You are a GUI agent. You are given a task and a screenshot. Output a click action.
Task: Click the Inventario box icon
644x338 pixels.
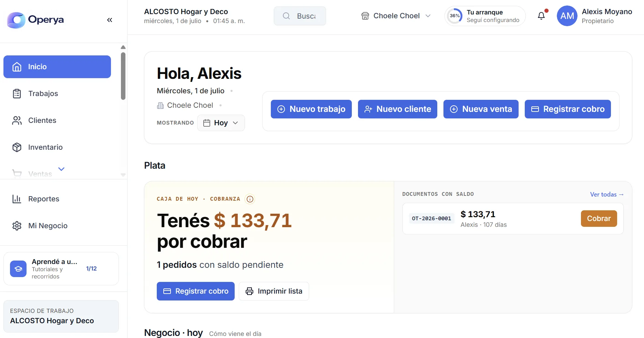pyautogui.click(x=17, y=147)
